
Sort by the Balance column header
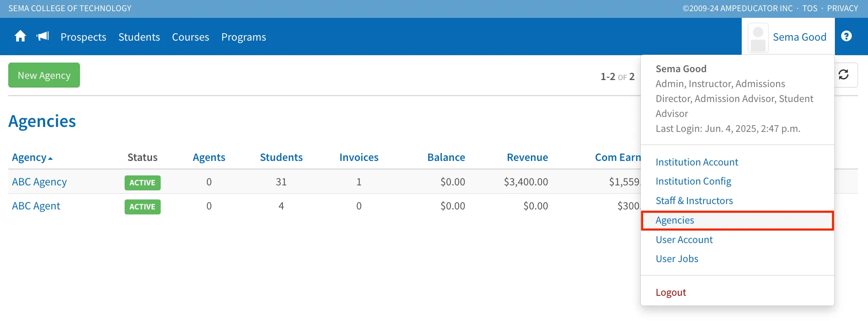click(446, 157)
